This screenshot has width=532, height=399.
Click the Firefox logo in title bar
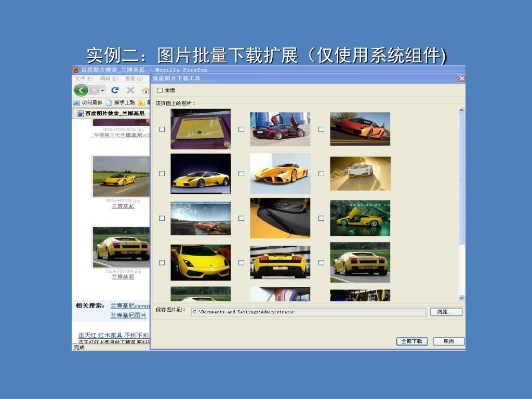76,70
